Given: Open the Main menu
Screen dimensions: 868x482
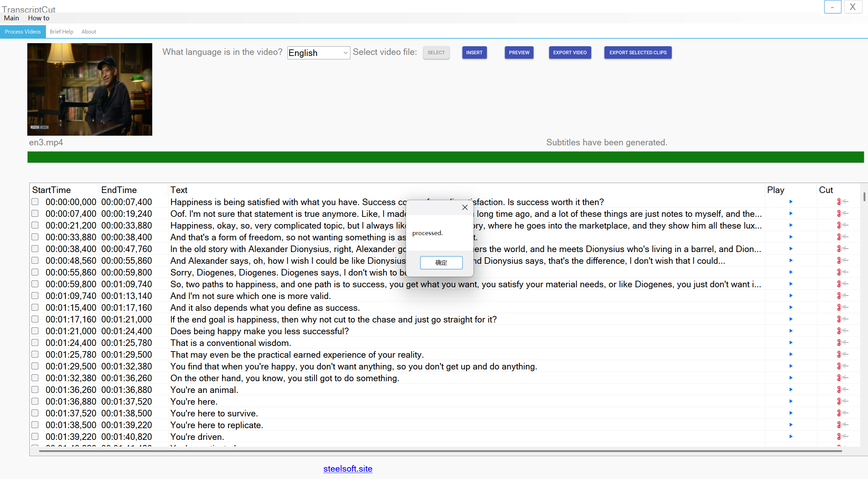Looking at the screenshot, I should click(11, 18).
